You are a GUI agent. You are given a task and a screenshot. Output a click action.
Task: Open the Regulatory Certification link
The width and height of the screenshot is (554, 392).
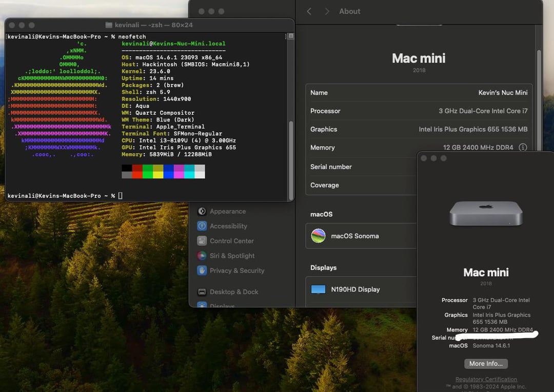point(486,379)
